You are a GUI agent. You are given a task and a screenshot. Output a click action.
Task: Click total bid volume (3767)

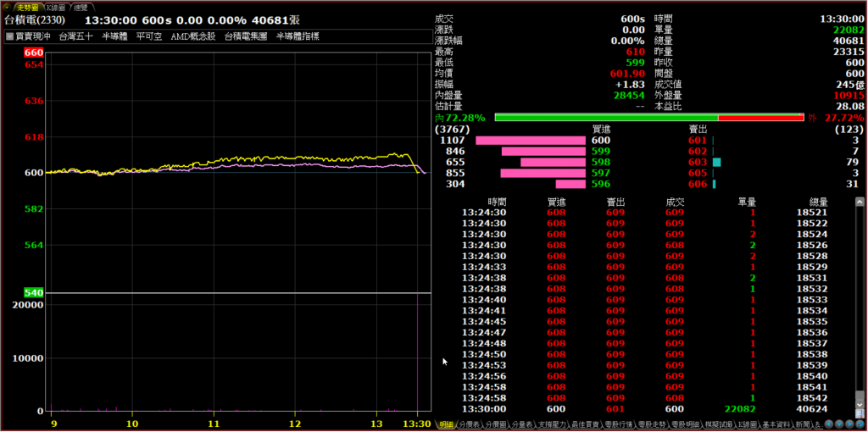click(x=453, y=130)
